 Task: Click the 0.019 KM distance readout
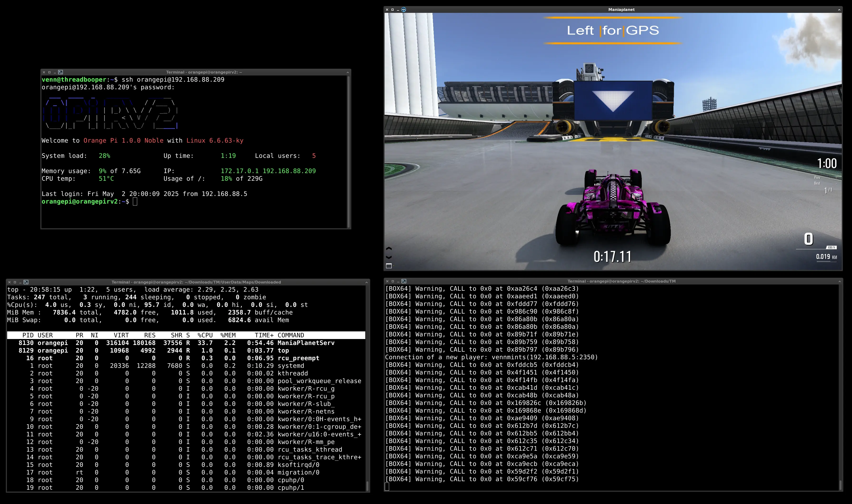click(x=827, y=257)
